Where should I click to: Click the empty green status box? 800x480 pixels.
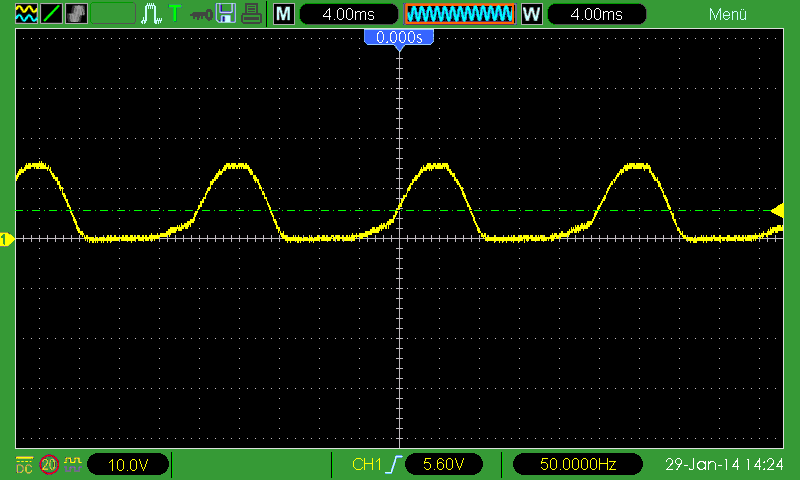tap(113, 14)
